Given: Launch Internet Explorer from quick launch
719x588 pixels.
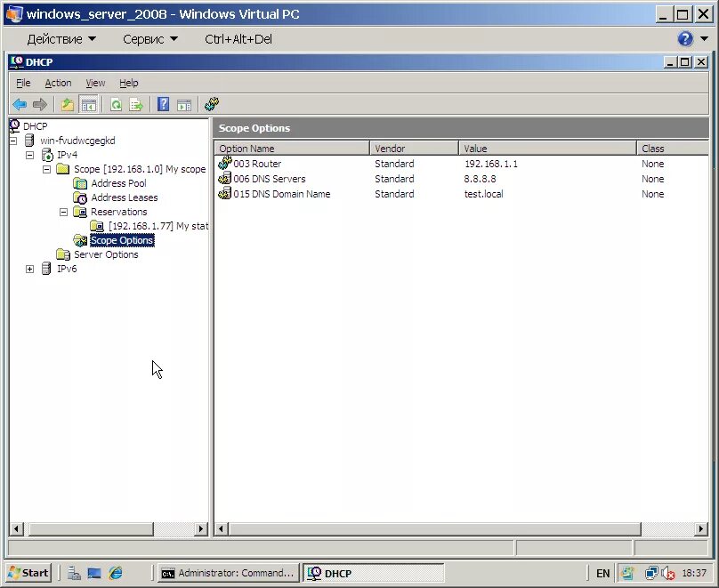Looking at the screenshot, I should click(x=116, y=573).
